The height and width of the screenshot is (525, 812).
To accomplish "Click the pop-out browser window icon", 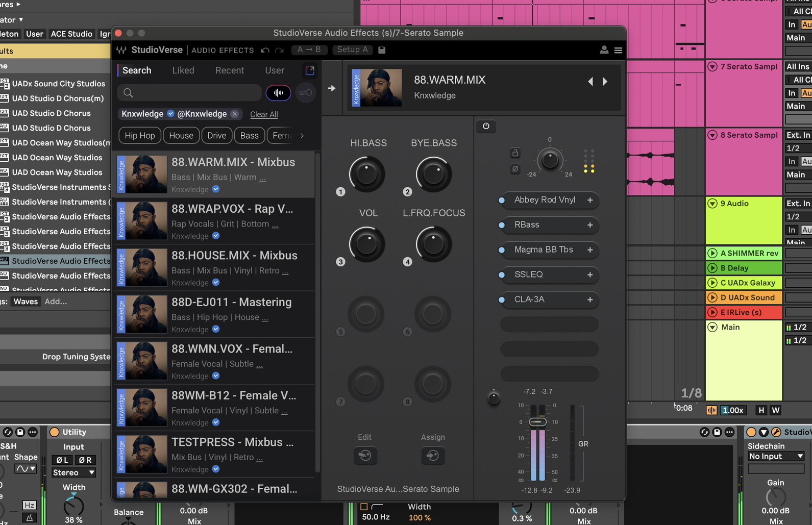I will (x=310, y=70).
